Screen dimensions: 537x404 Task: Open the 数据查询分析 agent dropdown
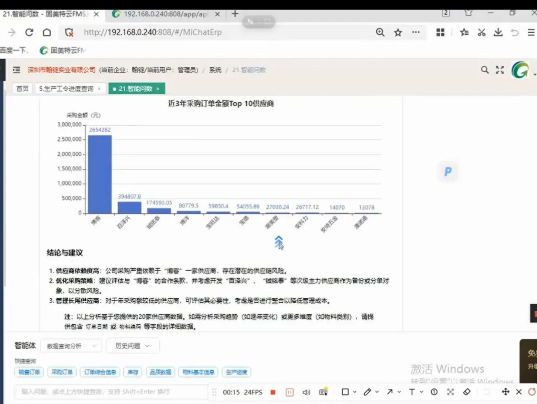[71, 346]
